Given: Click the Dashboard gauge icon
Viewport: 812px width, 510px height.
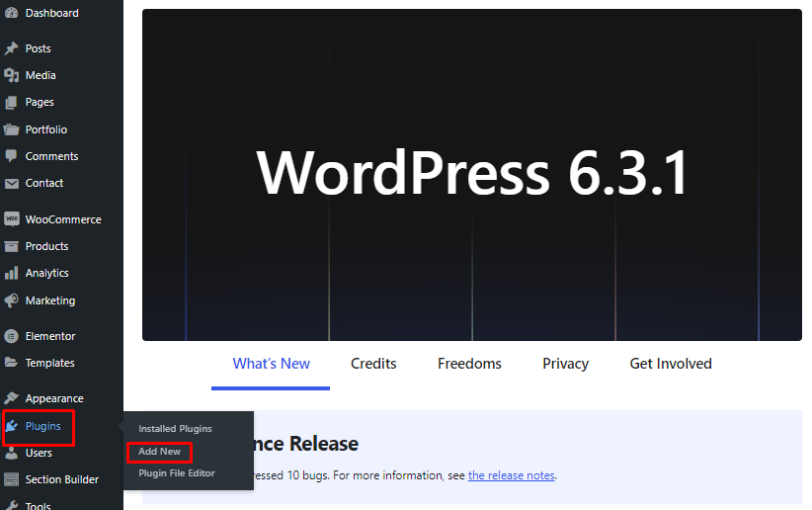Looking at the screenshot, I should coord(12,13).
